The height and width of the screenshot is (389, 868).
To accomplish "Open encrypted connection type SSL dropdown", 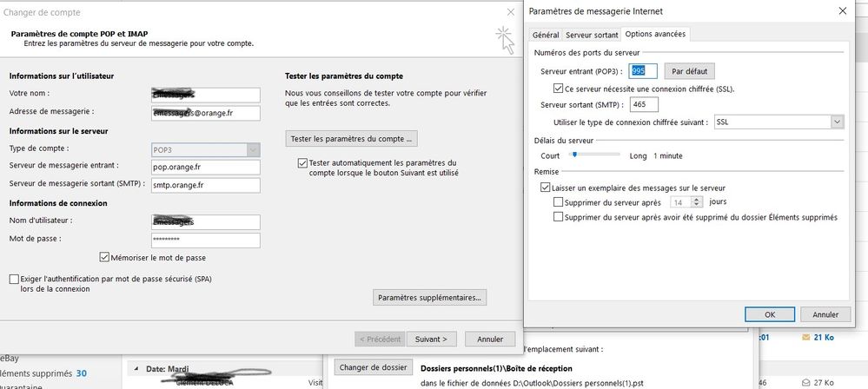I will tap(779, 122).
